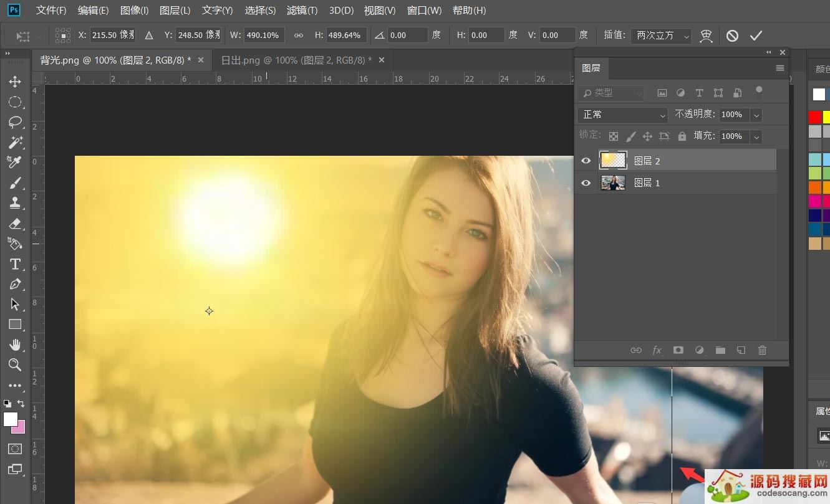Select the Magic Wand tool
830x504 pixels.
coord(15,143)
